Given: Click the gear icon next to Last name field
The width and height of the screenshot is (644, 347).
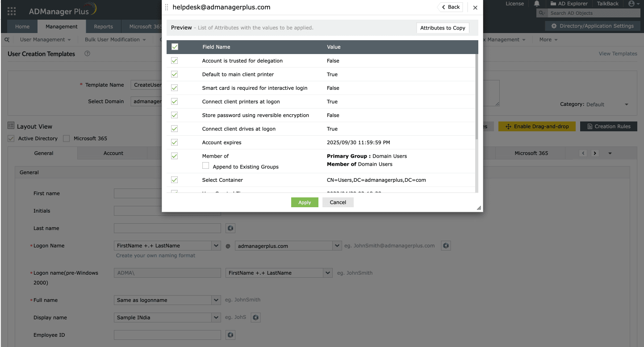Looking at the screenshot, I should pyautogui.click(x=230, y=228).
